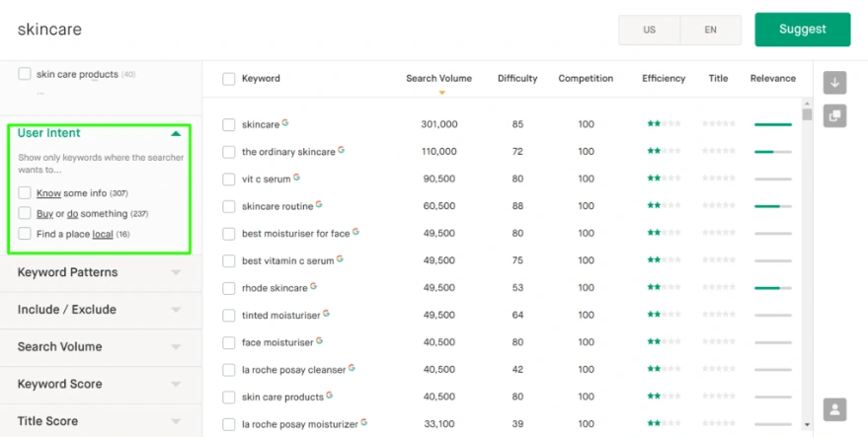Click the Keyword column header
Viewport: 868px width, 437px height.
[x=261, y=79]
